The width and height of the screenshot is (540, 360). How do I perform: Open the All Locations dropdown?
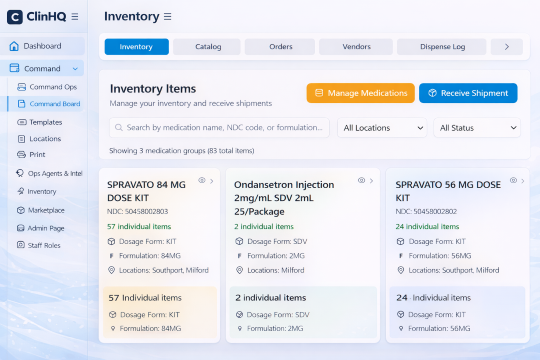pos(382,128)
